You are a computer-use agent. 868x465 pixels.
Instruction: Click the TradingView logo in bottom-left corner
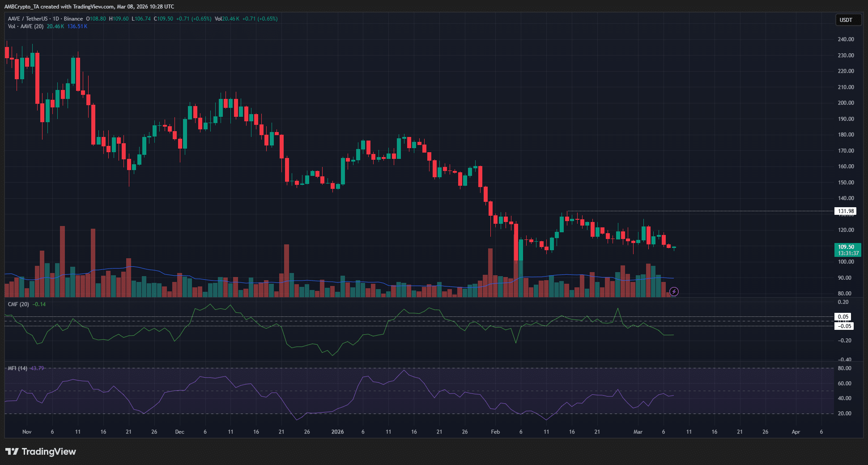click(x=41, y=452)
